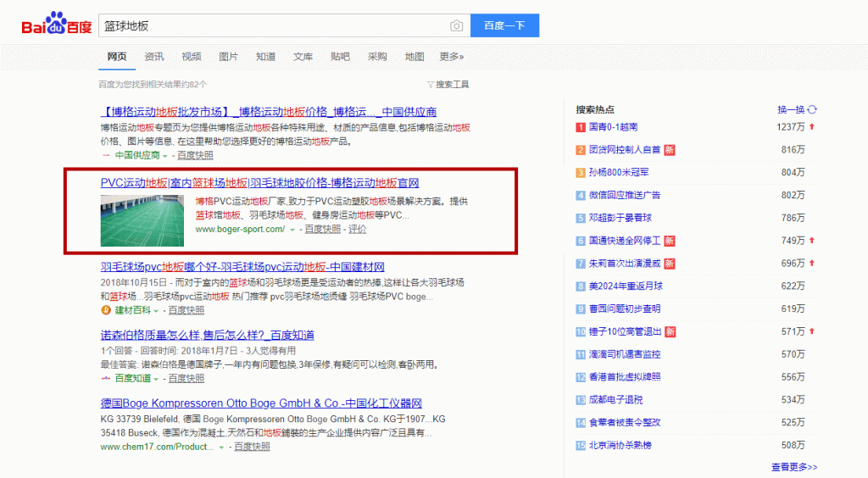Open hot topic 孙杨800米冠军
The image size is (868, 478).
click(618, 173)
